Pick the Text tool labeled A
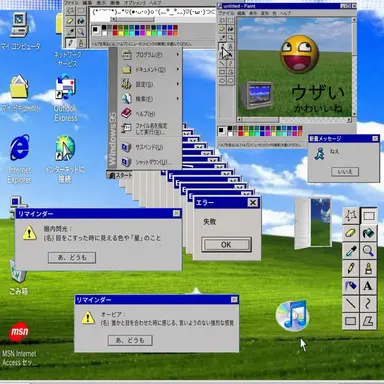 [368, 286]
